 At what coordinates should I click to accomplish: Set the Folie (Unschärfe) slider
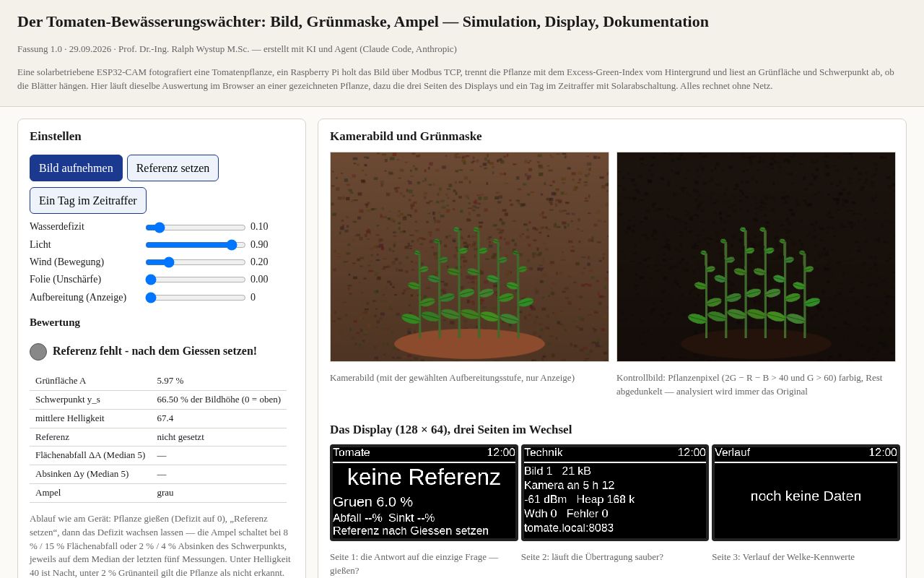(196, 280)
